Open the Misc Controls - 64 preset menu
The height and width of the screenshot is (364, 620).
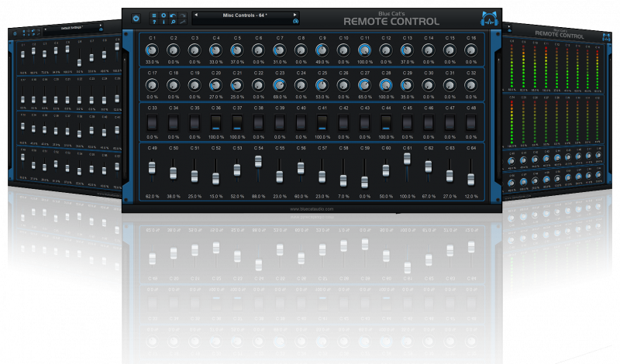[245, 15]
